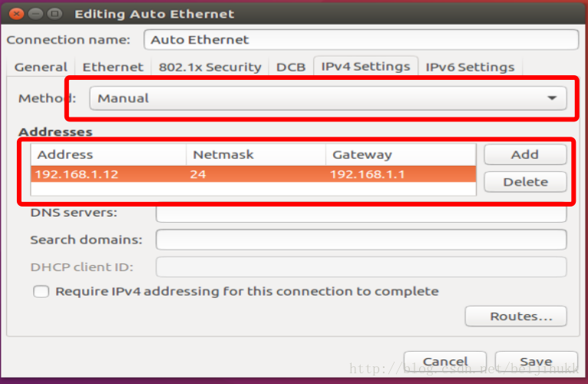The width and height of the screenshot is (588, 384).
Task: Switch to the General tab
Action: click(x=41, y=67)
